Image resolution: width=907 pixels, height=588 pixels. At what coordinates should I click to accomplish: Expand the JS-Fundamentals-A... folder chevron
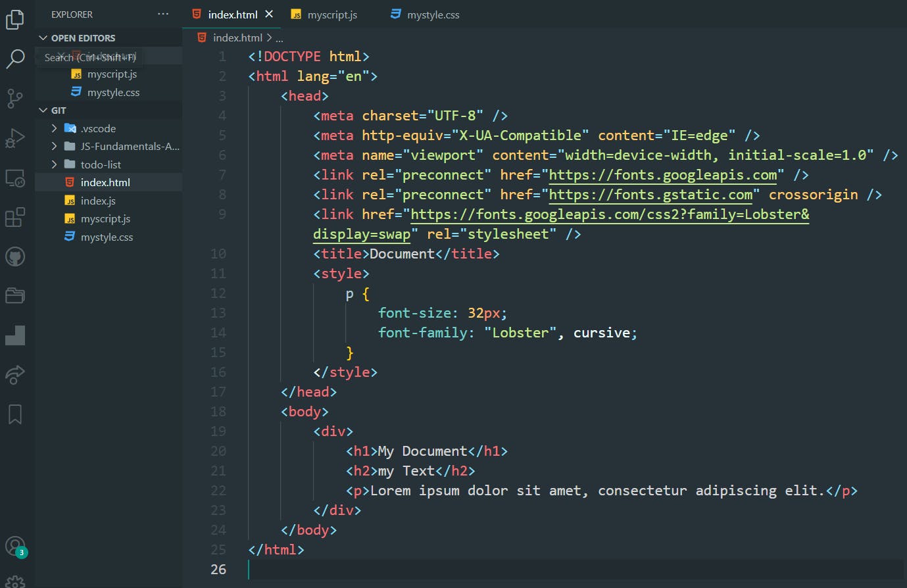coord(54,146)
